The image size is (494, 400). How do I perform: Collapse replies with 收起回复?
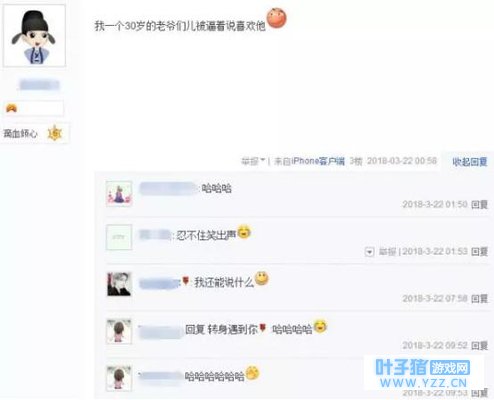[470, 162]
